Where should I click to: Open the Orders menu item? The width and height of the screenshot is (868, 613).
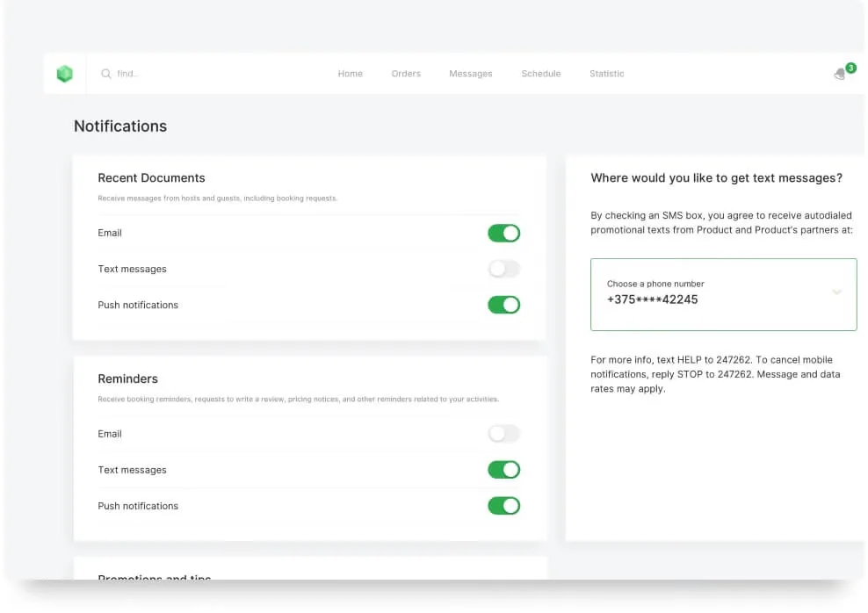tap(406, 74)
